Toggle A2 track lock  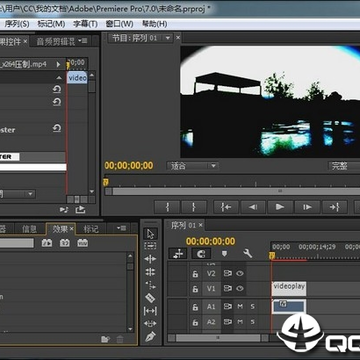pyautogui.click(x=195, y=322)
